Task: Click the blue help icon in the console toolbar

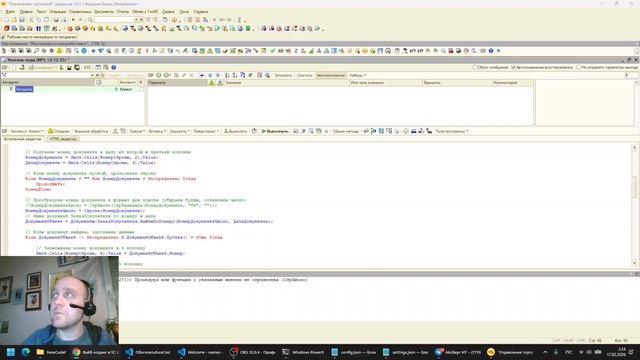Action: coord(114,67)
